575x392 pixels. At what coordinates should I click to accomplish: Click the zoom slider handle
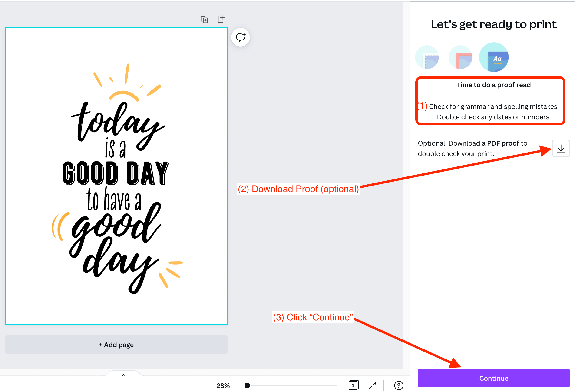coord(247,385)
